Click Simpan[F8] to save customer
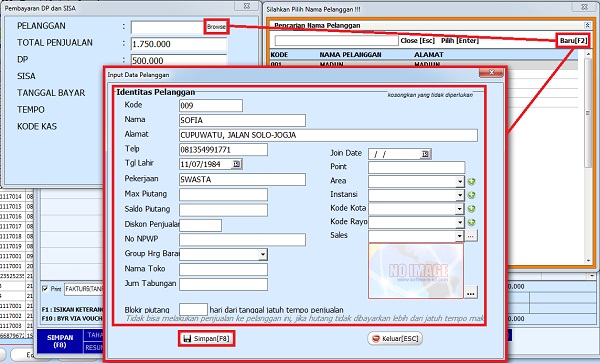Image resolution: width=600 pixels, height=363 pixels. [207, 339]
